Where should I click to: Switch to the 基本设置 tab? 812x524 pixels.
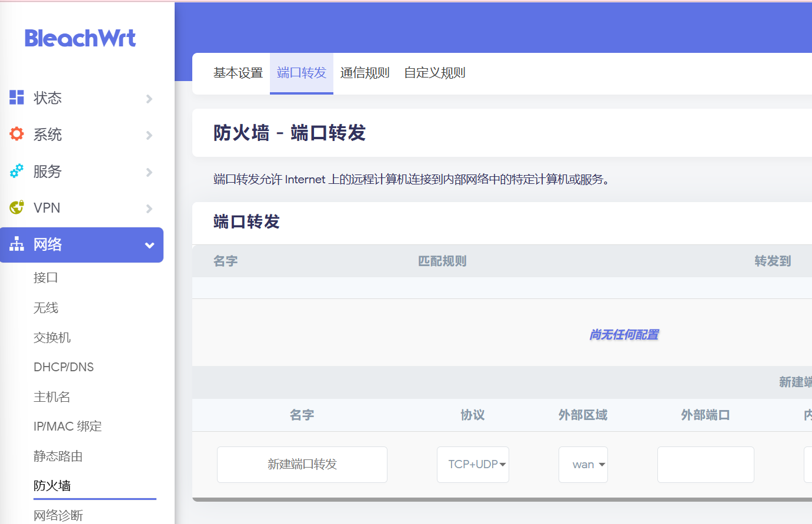point(238,73)
